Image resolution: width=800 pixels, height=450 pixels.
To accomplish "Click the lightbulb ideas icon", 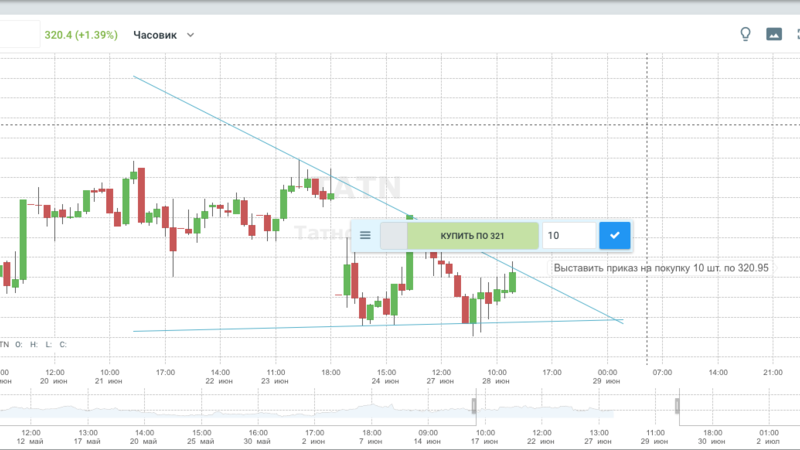I will pos(745,34).
